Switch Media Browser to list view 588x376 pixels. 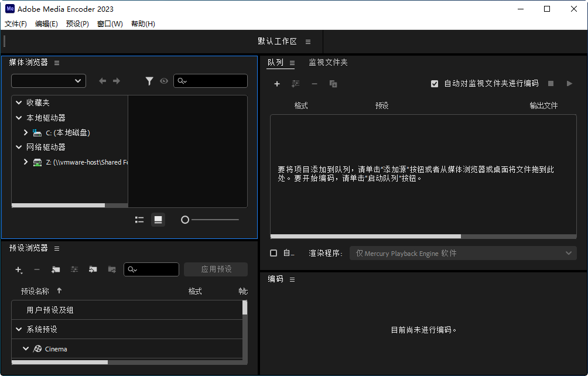(139, 219)
